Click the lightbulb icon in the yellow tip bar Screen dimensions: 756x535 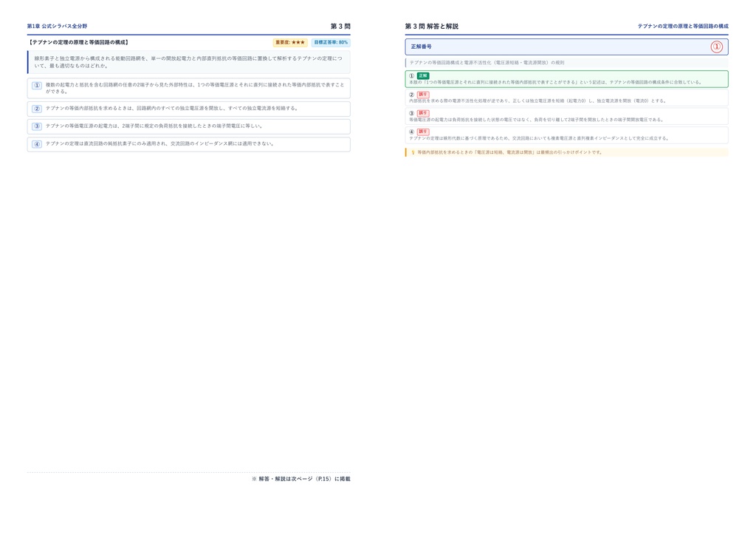click(x=413, y=152)
